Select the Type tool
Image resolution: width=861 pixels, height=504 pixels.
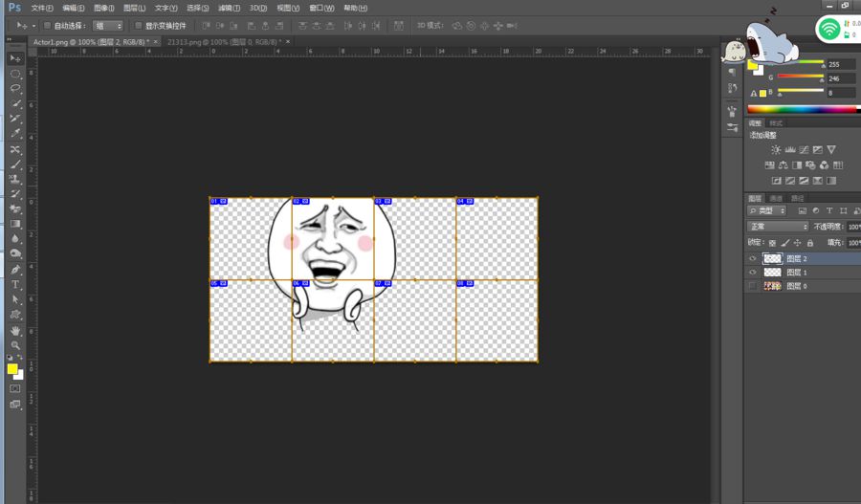[x=14, y=284]
